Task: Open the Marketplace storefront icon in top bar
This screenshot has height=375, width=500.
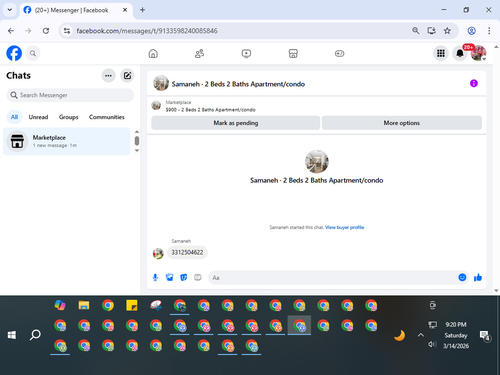Action: click(293, 53)
